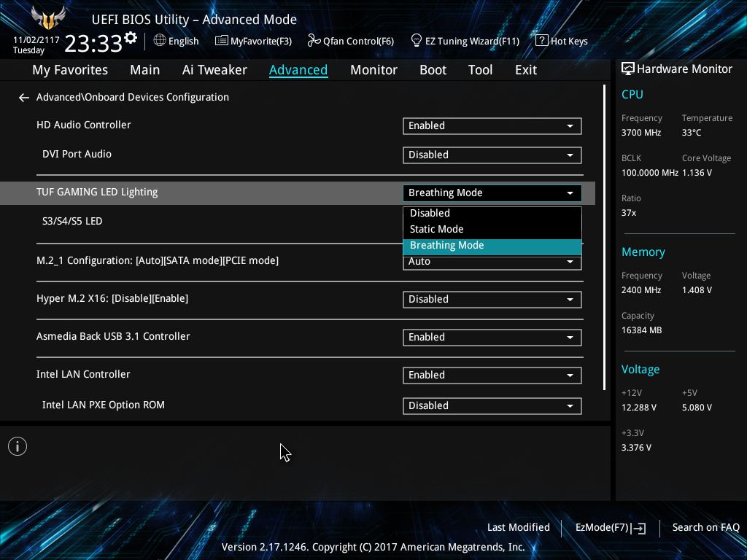This screenshot has width=747, height=560.
Task: Switch to My Favorites tab
Action: [x=70, y=70]
